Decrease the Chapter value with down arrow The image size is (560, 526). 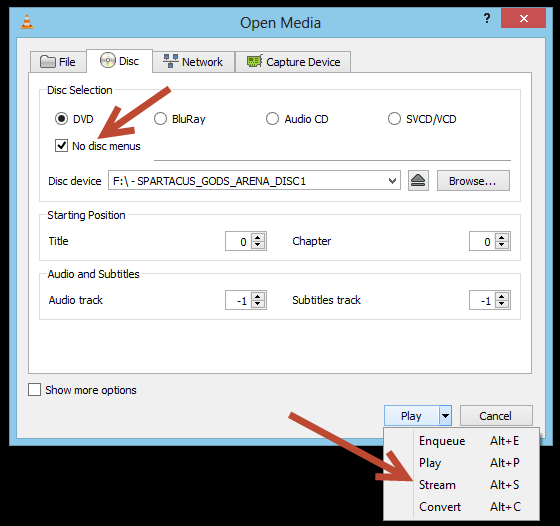pos(502,245)
